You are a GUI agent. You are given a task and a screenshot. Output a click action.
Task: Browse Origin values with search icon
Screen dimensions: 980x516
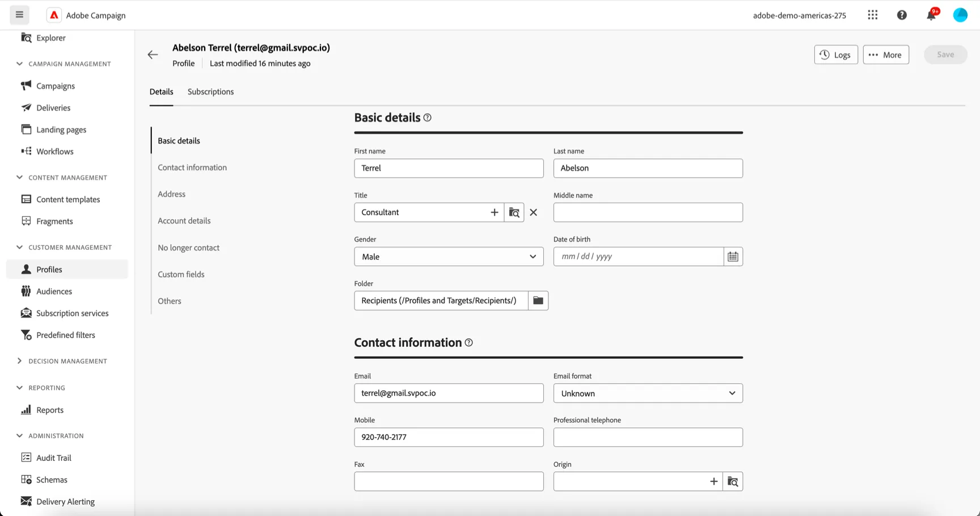(x=733, y=481)
